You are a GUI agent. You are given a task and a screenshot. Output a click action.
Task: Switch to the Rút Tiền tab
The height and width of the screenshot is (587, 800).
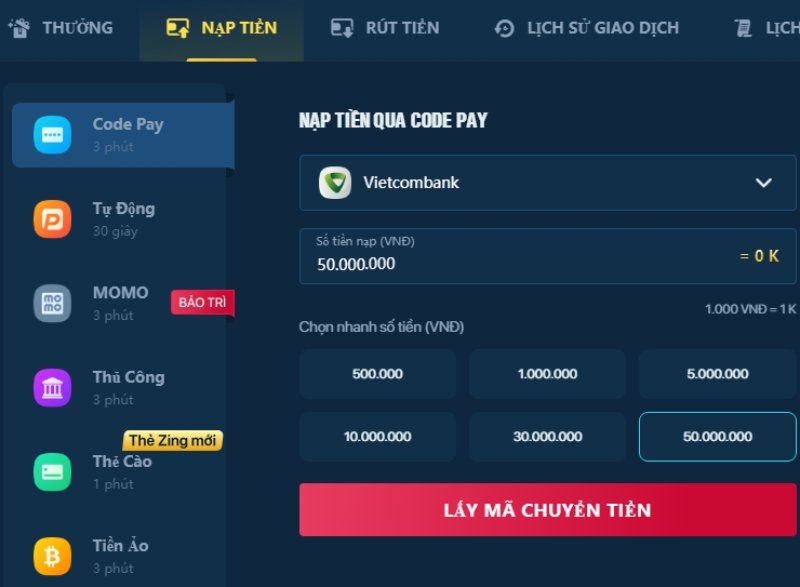(x=385, y=28)
